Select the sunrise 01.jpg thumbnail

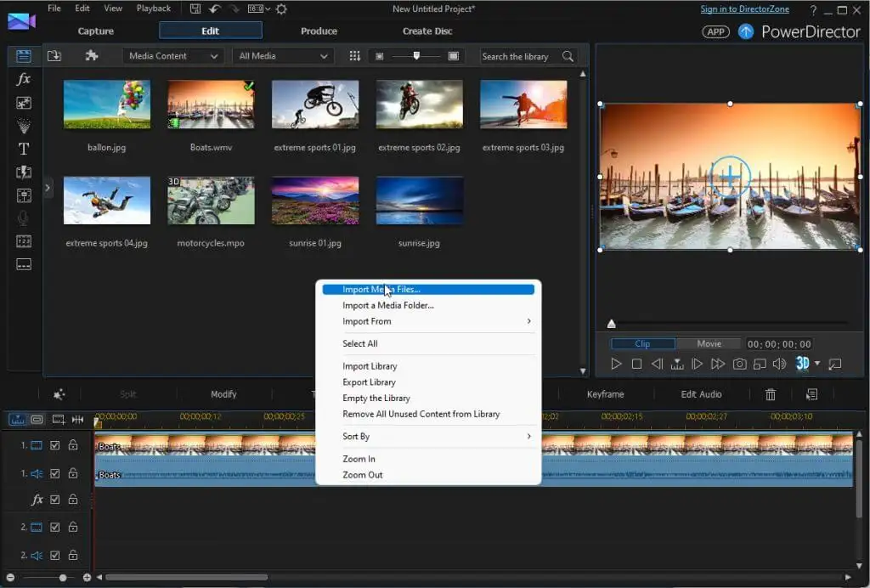(314, 201)
